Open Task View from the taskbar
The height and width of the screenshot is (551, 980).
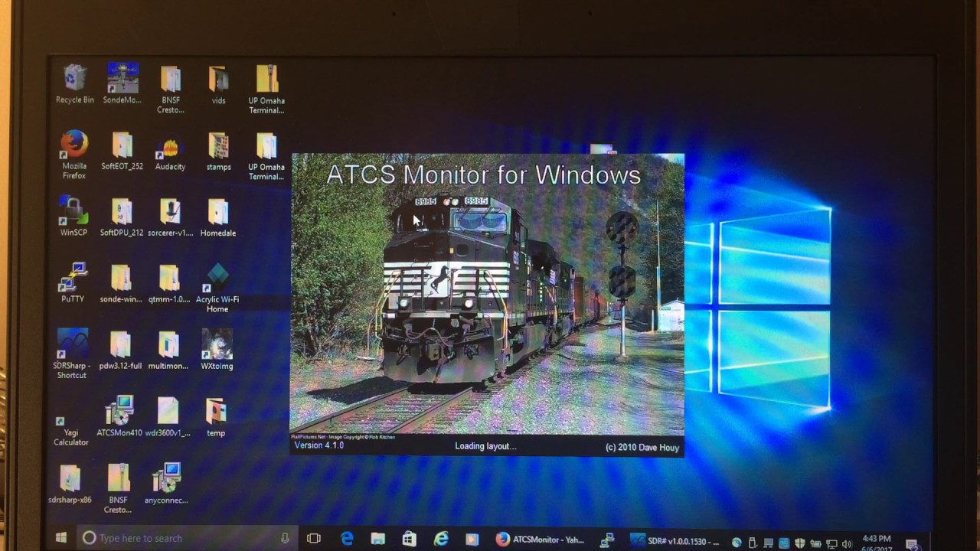point(314,539)
